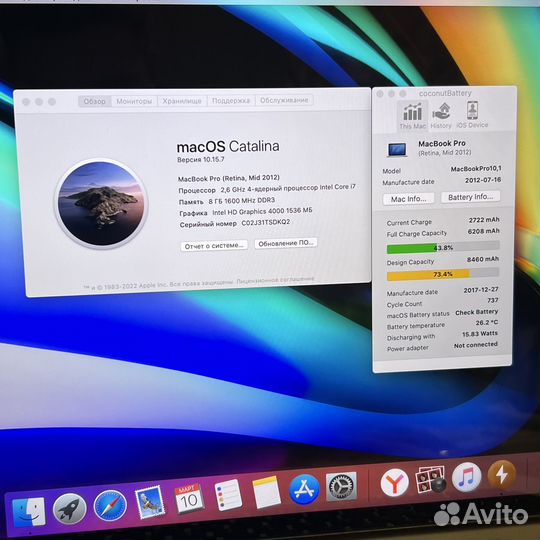Open Reminders list icon in Dock

[228, 495]
